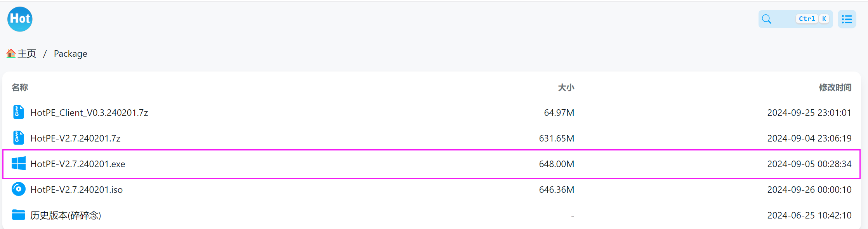
Task: Click the 历史版本 folder icon
Action: tap(18, 215)
